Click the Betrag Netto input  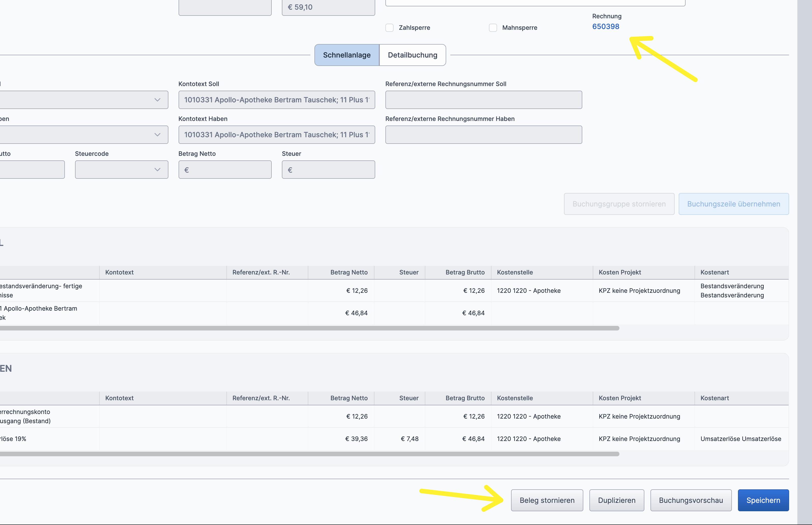[225, 169]
